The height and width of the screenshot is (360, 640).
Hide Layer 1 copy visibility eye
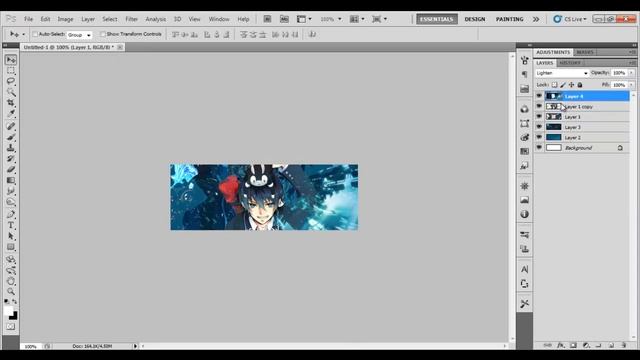539,106
